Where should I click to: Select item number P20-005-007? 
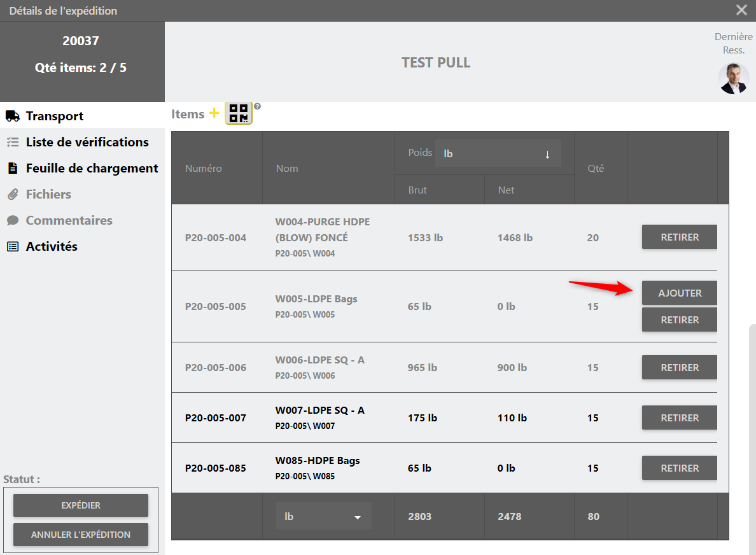pyautogui.click(x=216, y=418)
